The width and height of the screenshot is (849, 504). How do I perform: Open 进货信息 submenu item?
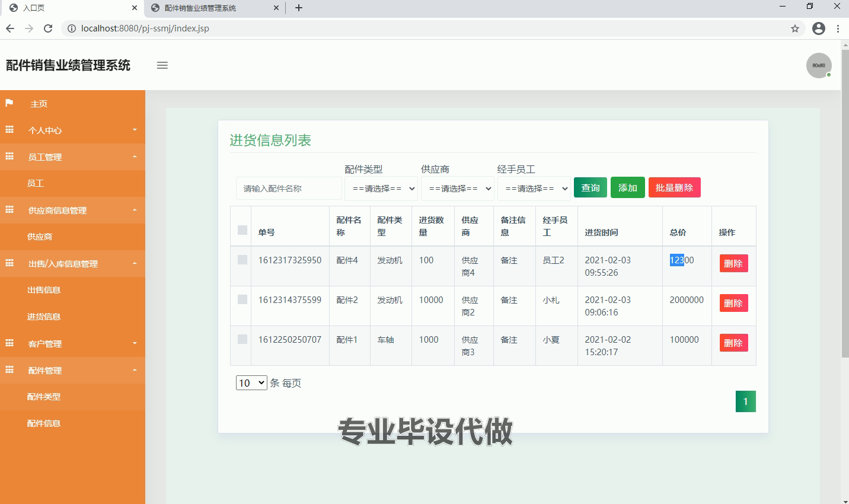click(72, 317)
